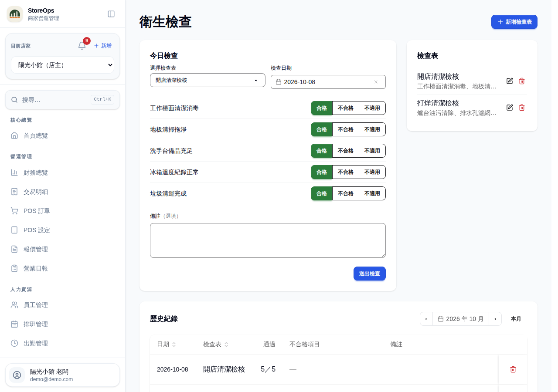
Task: Edit the 打烊清潔檢核 checklist
Action: point(510,108)
